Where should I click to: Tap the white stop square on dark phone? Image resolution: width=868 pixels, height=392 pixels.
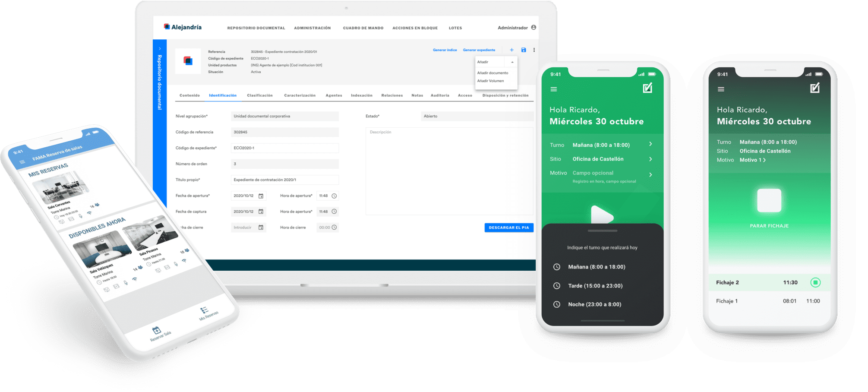click(769, 200)
